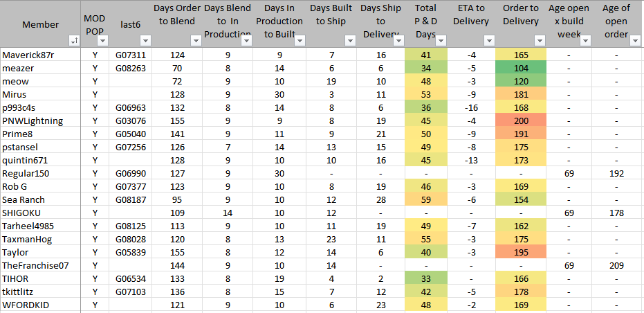Select the 192 Age of open order cell
644x313 pixels.
coord(616,173)
